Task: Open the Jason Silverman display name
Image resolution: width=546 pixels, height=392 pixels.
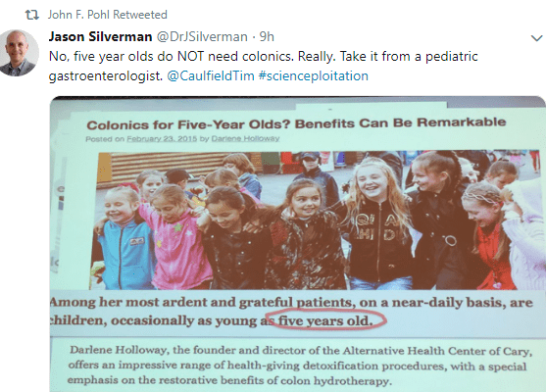Action: (x=100, y=36)
